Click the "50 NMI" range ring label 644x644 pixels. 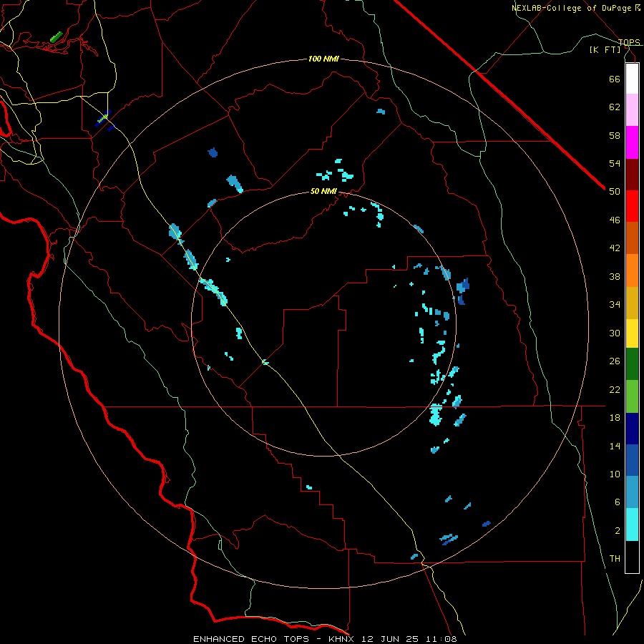(323, 191)
